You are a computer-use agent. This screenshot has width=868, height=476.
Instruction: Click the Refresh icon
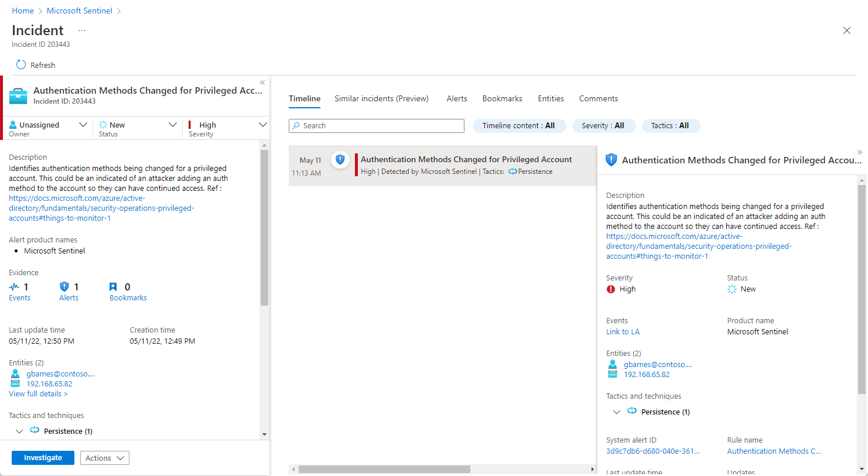tap(21, 65)
